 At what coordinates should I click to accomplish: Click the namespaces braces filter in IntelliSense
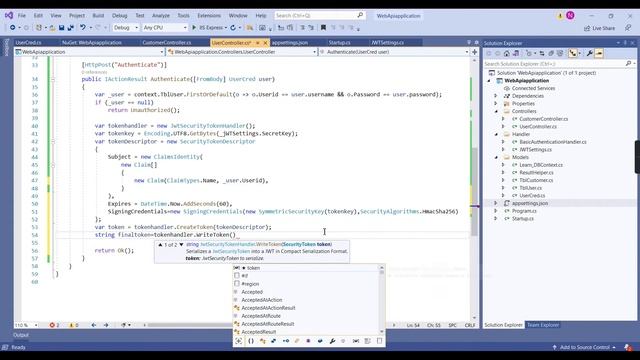(251, 341)
